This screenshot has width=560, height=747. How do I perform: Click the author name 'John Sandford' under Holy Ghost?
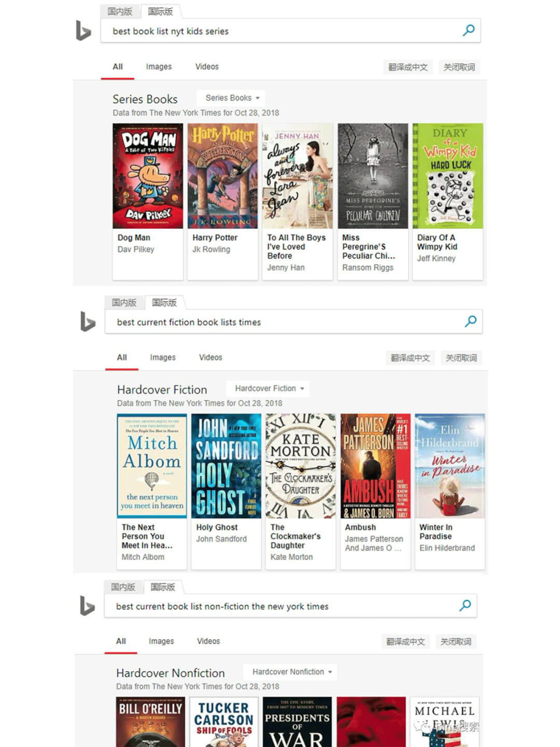tap(221, 539)
